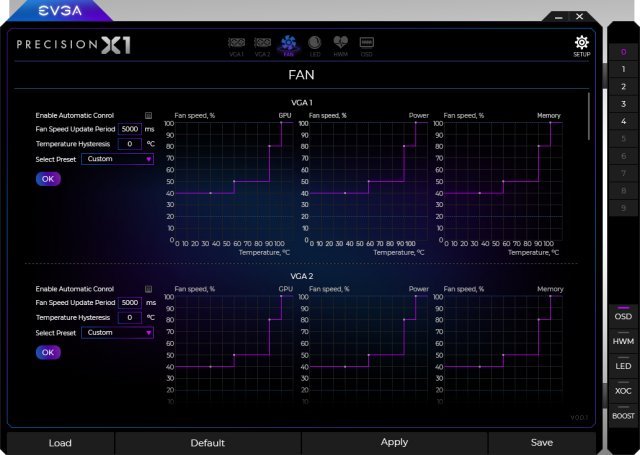Screen dimensions: 640x455
Task: Toggle OSD in the right sidebar
Action: coord(623,316)
